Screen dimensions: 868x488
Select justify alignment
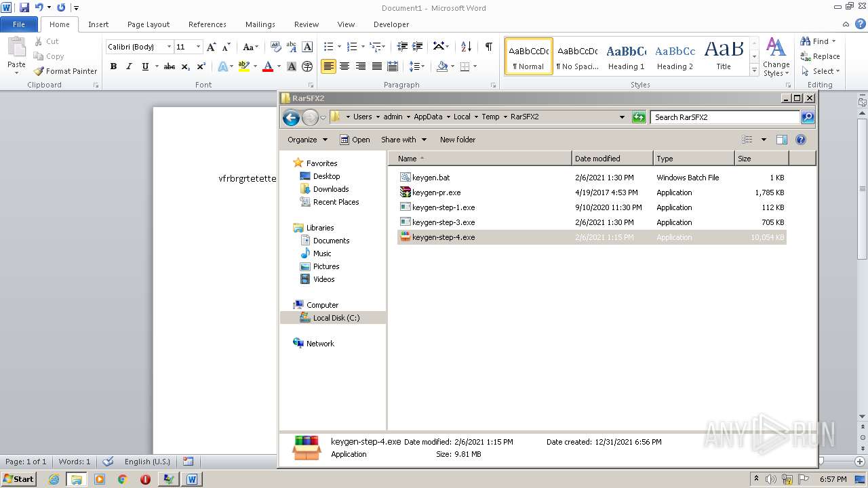377,66
